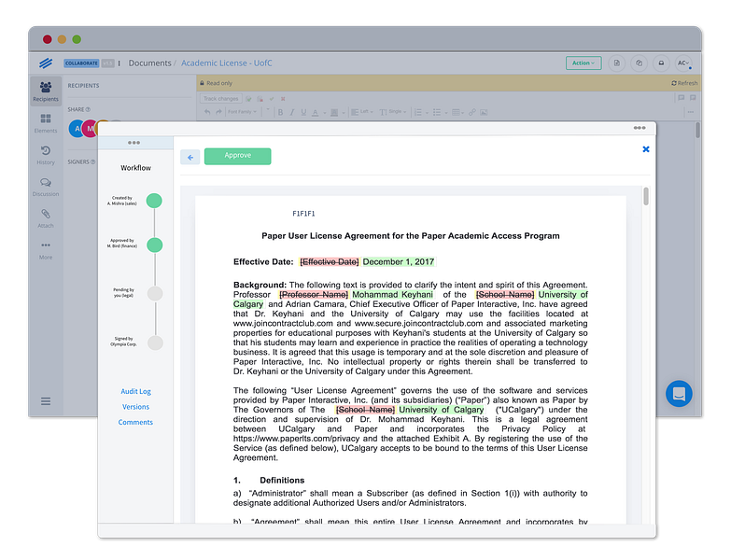Click the editor toolbar overflow three dots
This screenshot has height=560, width=745.
click(690, 112)
